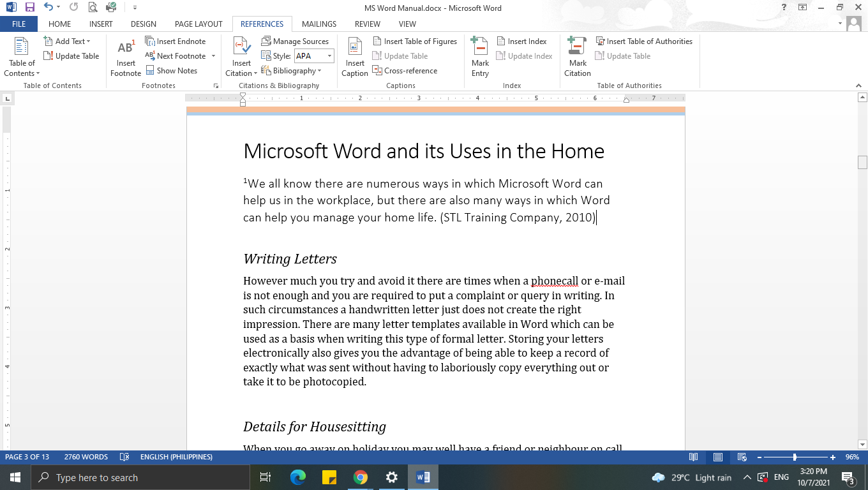Click the zoom slider handle

click(795, 457)
